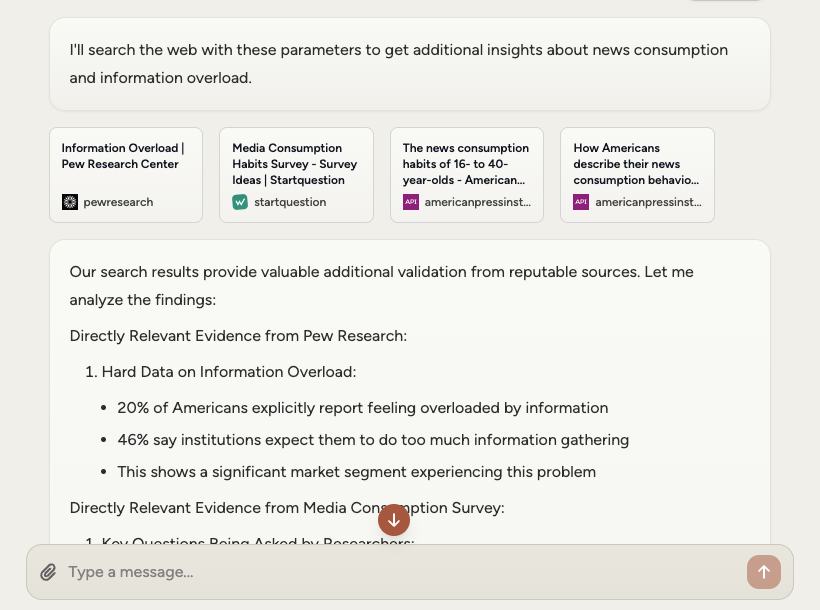Click the Hard Data on Information Overload item

click(228, 372)
